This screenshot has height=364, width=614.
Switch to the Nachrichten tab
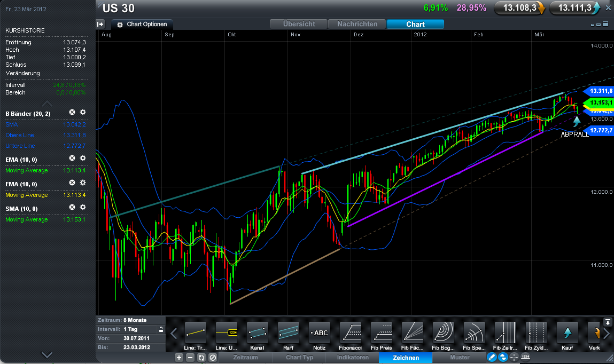[x=357, y=24]
